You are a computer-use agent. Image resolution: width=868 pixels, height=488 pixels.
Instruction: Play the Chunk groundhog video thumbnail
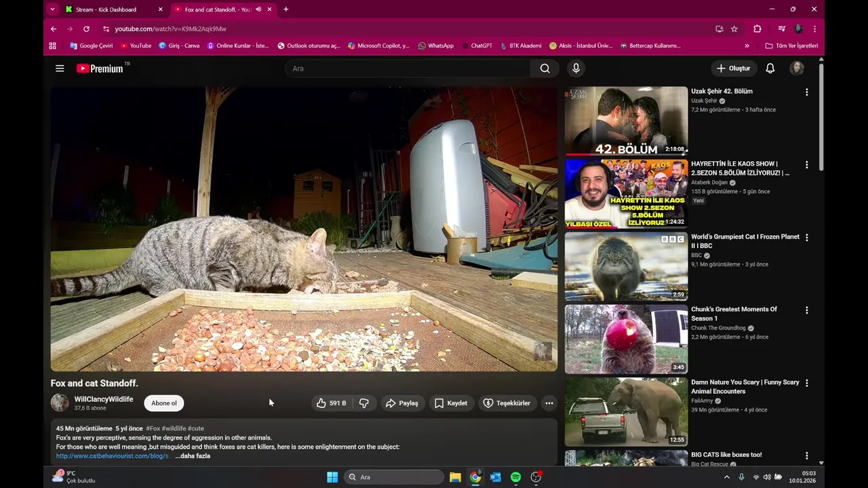tap(626, 339)
